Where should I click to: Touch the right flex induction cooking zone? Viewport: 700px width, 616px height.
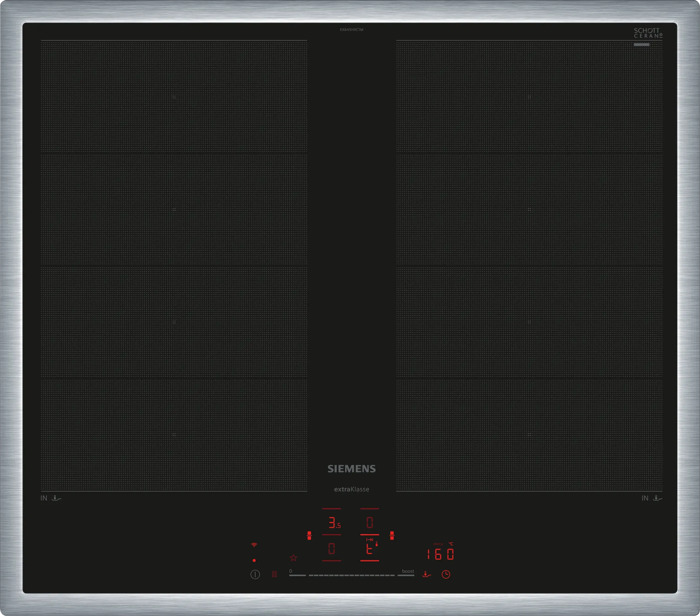click(529, 266)
